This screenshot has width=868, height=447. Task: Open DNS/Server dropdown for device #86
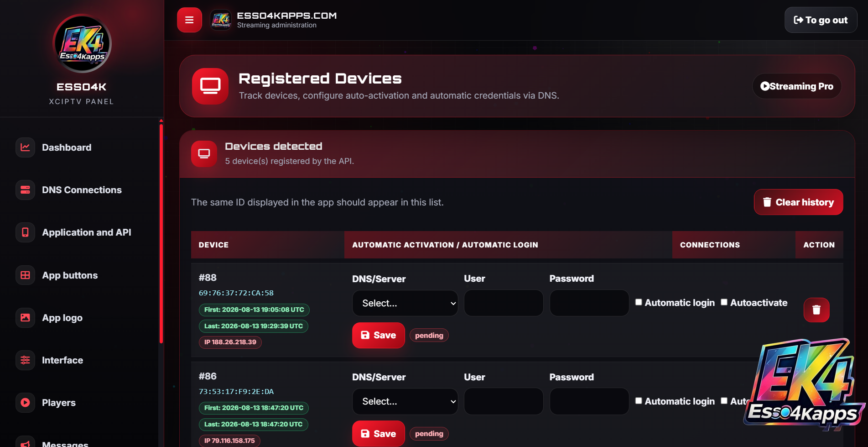point(405,401)
